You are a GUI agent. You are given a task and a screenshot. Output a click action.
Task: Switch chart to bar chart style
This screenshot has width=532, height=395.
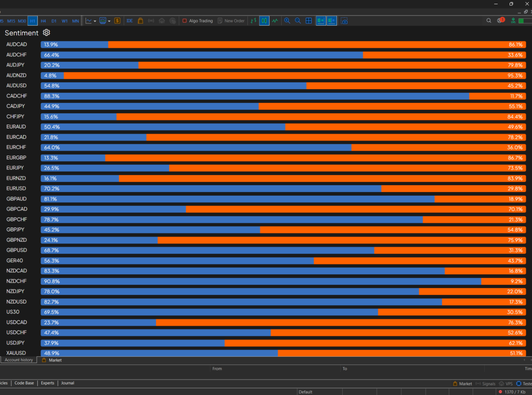253,21
